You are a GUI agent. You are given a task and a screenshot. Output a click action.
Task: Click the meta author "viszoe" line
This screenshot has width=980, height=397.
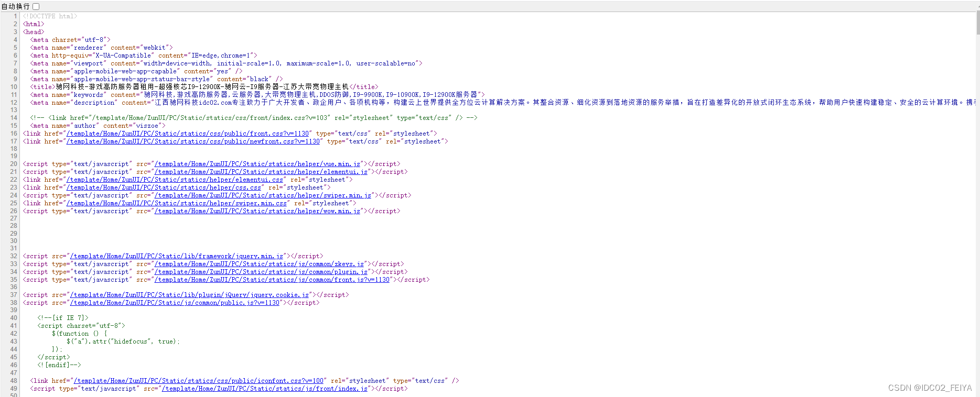[x=98, y=126]
